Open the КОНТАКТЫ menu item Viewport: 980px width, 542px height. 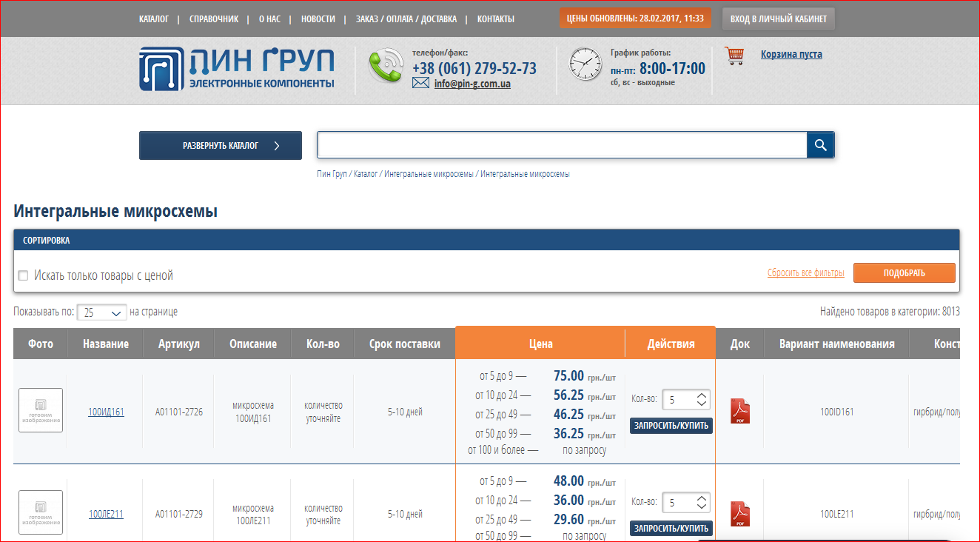tap(494, 19)
